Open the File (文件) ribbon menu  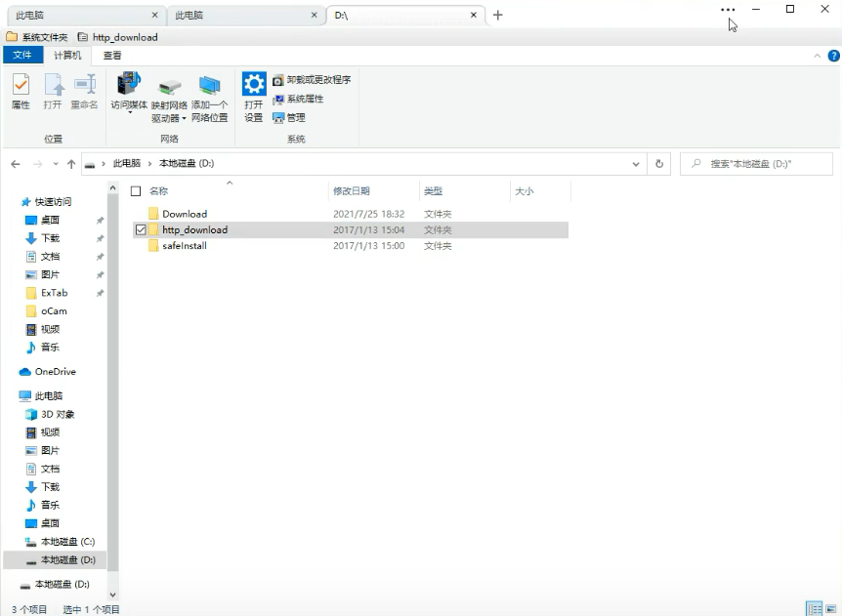pos(22,55)
